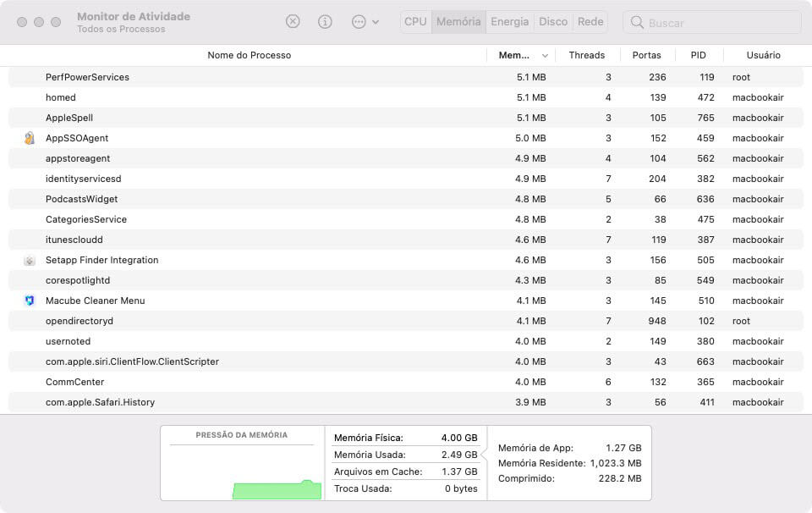Image resolution: width=812 pixels, height=513 pixels.
Task: Open the ellipsis actions menu icon
Action: click(359, 21)
